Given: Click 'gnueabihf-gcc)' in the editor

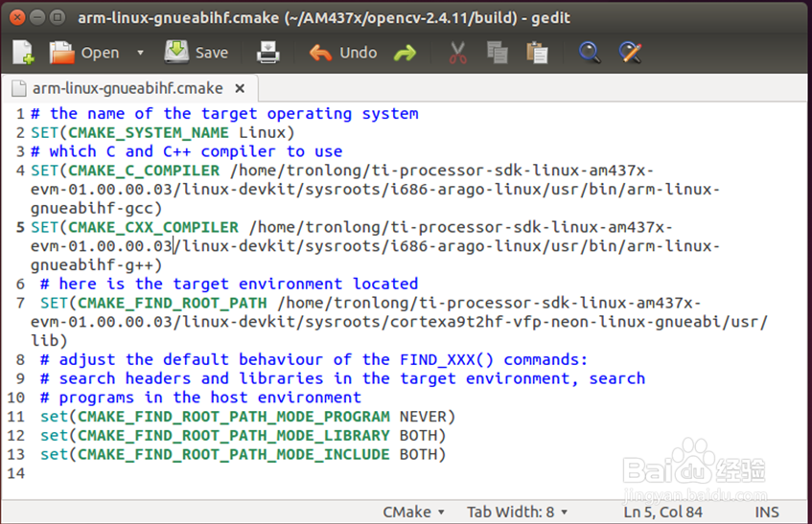Looking at the screenshot, I should tap(96, 209).
